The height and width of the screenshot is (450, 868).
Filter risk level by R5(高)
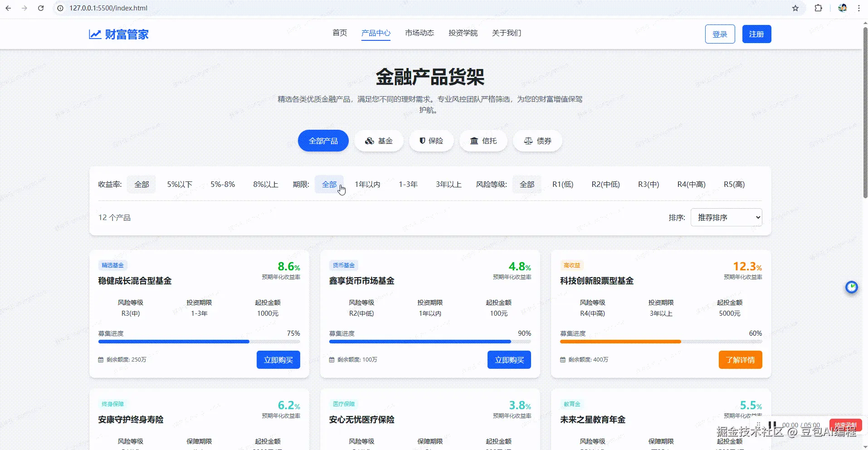[x=734, y=184]
